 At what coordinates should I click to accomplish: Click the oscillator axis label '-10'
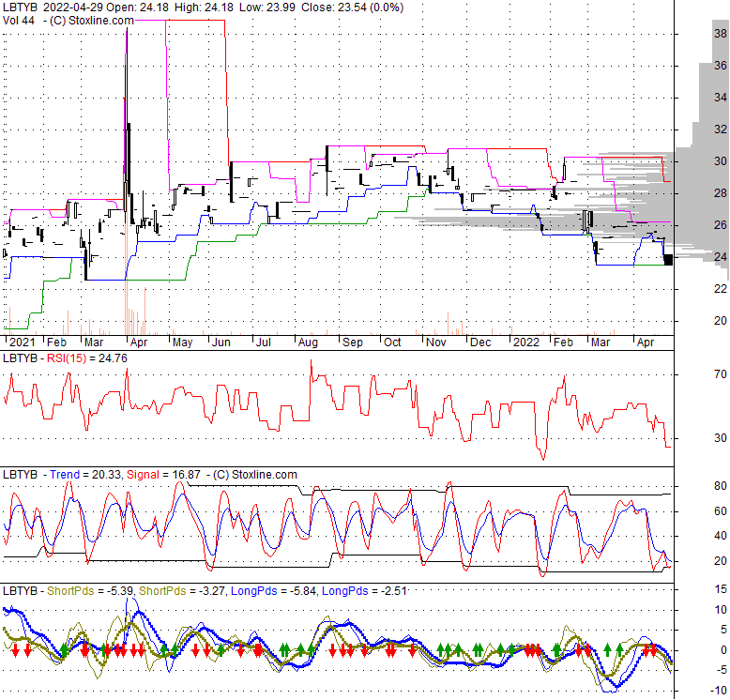pos(720,691)
